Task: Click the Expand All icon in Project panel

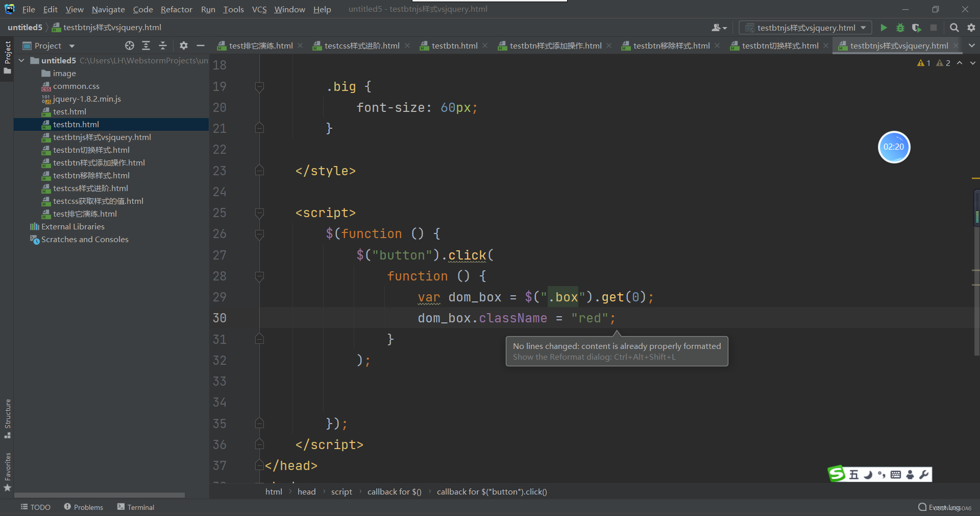Action: (x=146, y=45)
